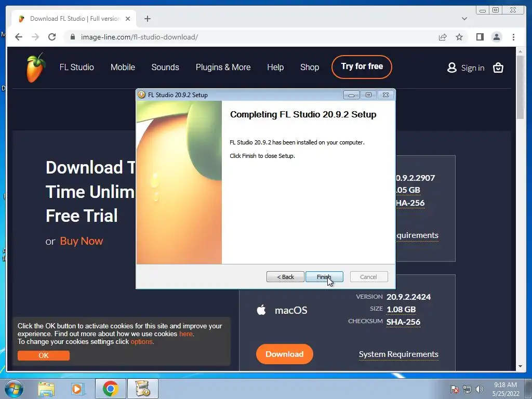Click the network tray icon
The image size is (532, 399).
click(467, 389)
